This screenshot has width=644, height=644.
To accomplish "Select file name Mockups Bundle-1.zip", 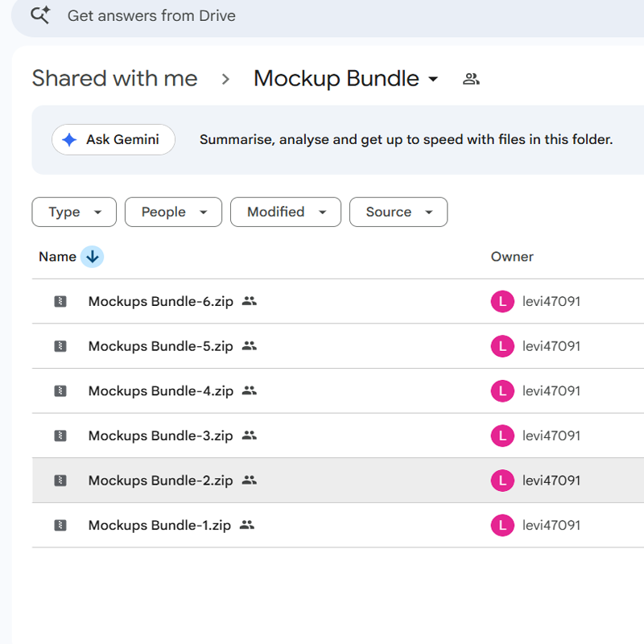I will click(159, 526).
